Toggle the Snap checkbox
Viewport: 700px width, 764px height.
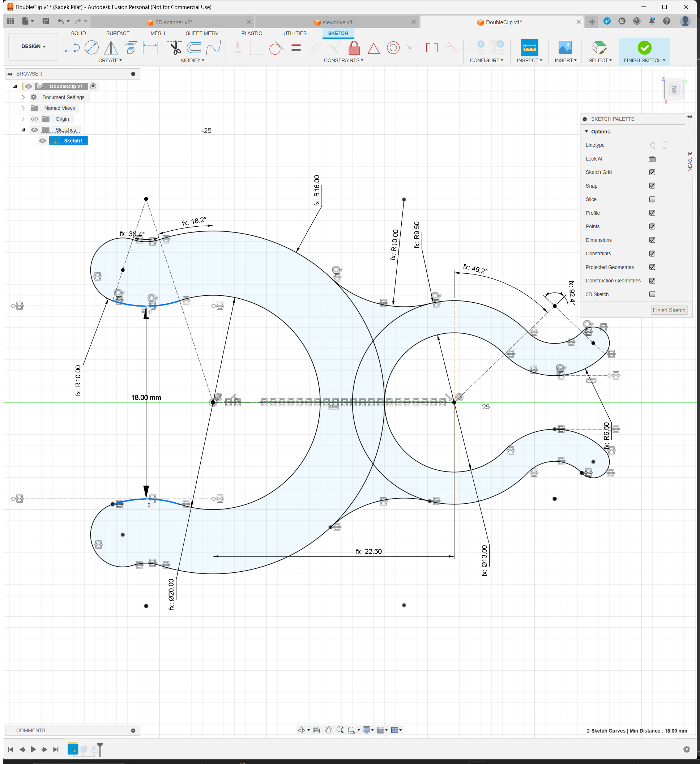coord(652,186)
